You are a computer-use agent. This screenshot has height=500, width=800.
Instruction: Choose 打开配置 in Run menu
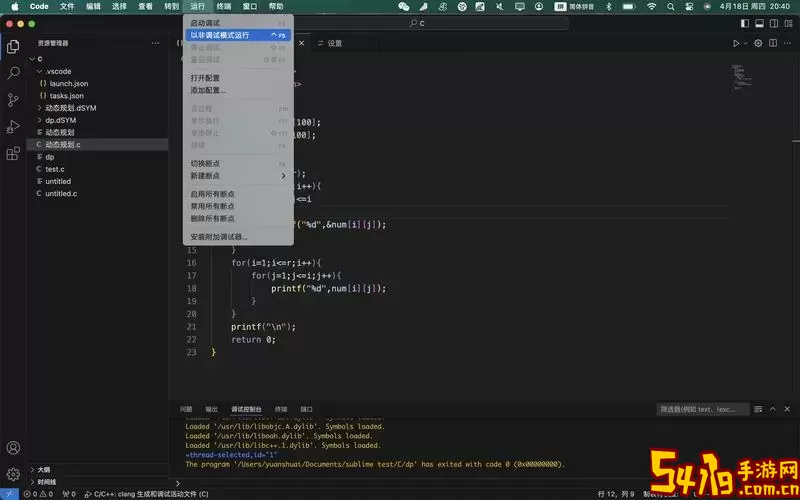(x=238, y=78)
